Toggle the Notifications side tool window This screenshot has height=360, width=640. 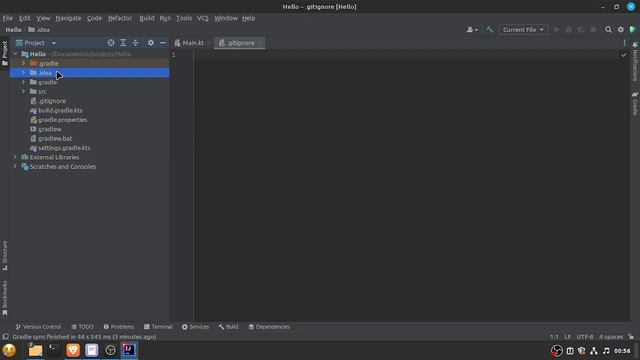[x=635, y=61]
